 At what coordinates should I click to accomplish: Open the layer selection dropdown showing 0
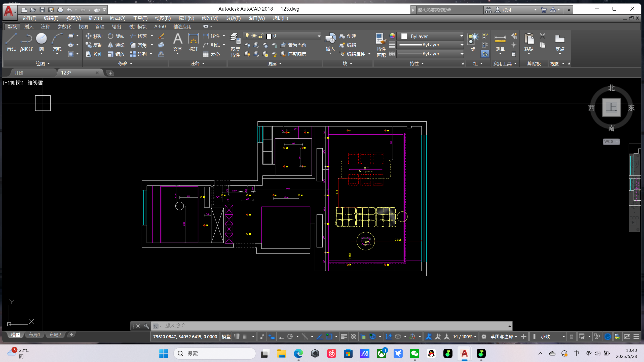click(318, 36)
